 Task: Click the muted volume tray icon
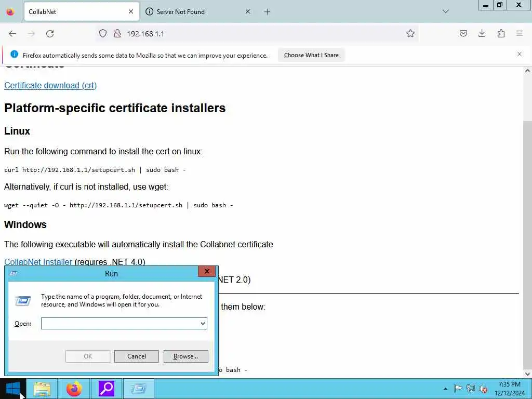coord(484,389)
